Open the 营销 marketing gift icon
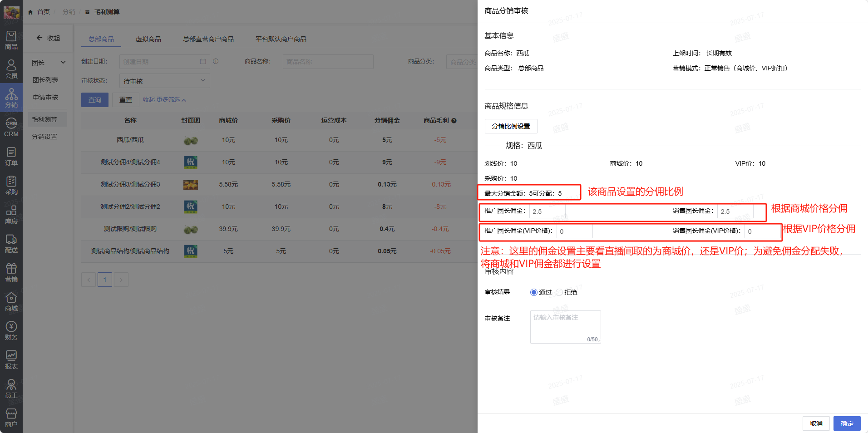This screenshot has height=433, width=868. click(11, 272)
